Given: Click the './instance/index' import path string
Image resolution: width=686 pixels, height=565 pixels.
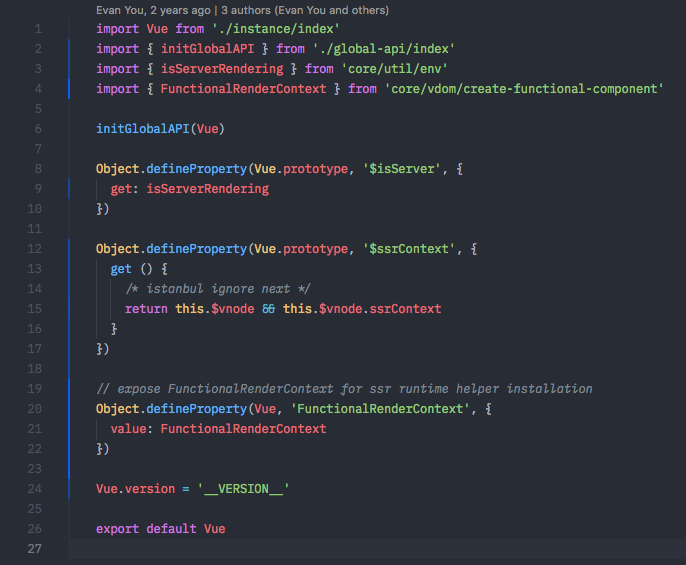Looking at the screenshot, I should pos(276,29).
